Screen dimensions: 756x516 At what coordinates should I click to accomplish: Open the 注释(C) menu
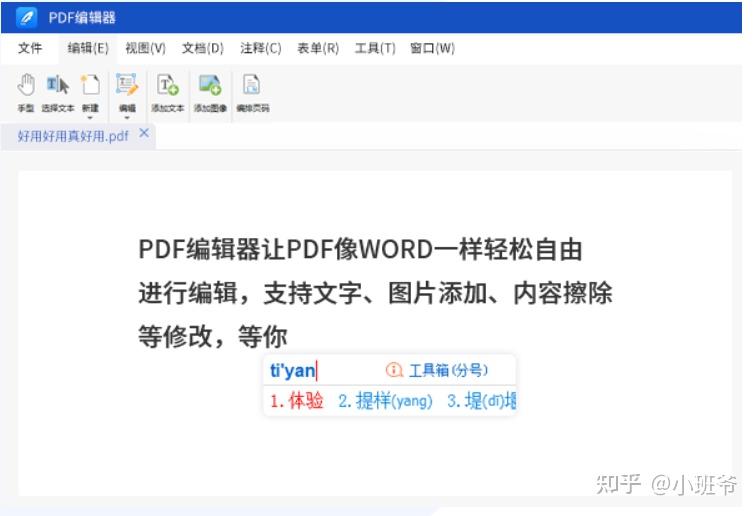coord(261,48)
